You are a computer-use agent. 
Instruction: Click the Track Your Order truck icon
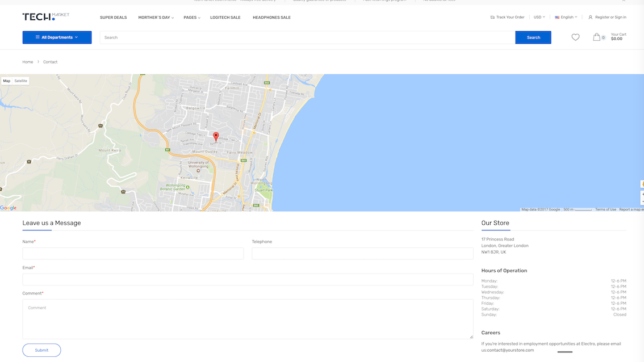coord(492,17)
